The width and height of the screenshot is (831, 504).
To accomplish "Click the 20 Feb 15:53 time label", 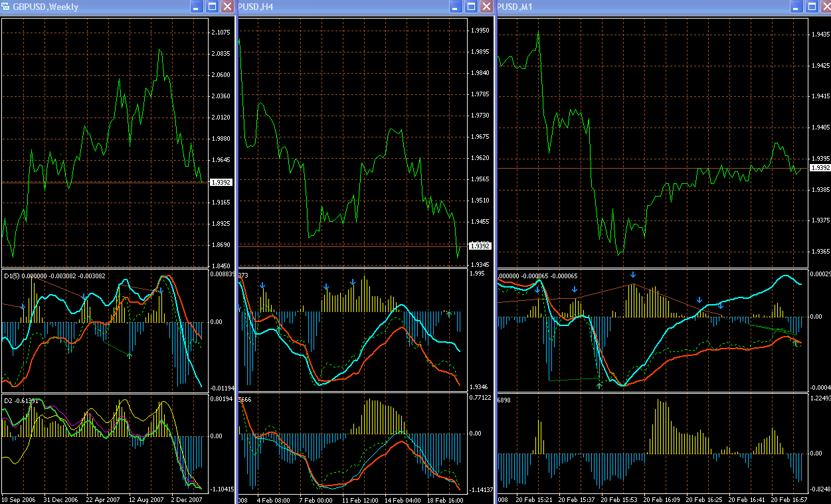I will (x=619, y=499).
